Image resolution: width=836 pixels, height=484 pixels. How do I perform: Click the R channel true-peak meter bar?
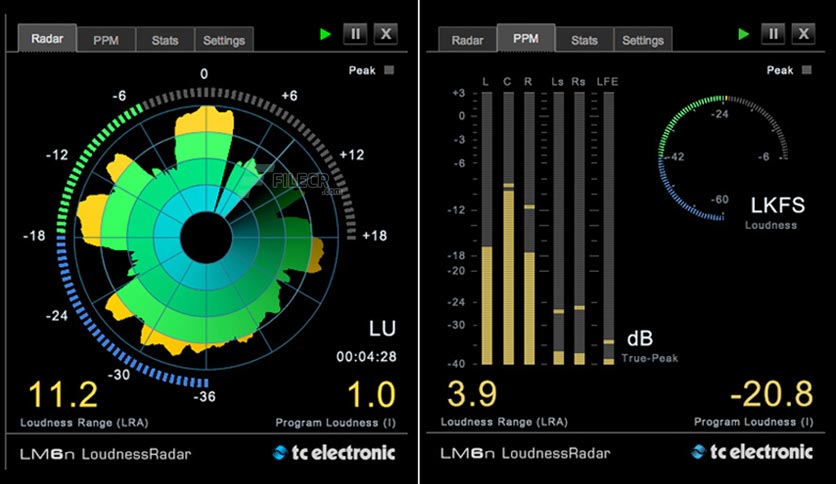click(529, 228)
